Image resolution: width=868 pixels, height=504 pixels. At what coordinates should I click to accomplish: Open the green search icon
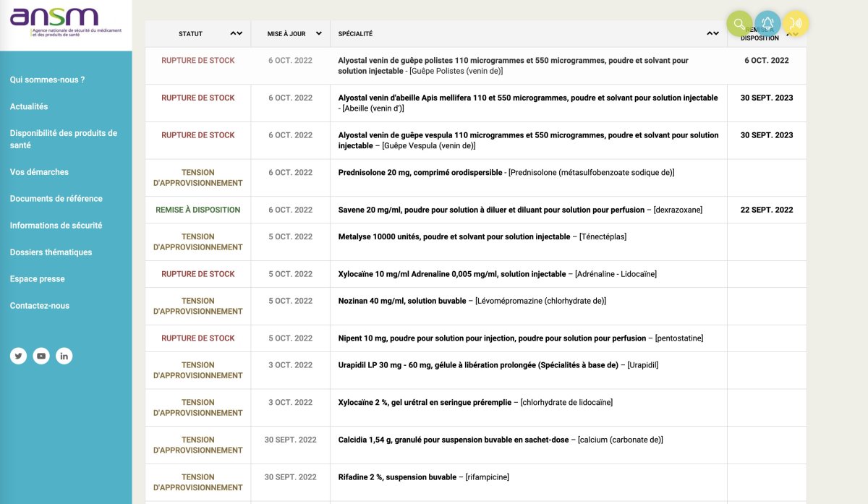[739, 24]
